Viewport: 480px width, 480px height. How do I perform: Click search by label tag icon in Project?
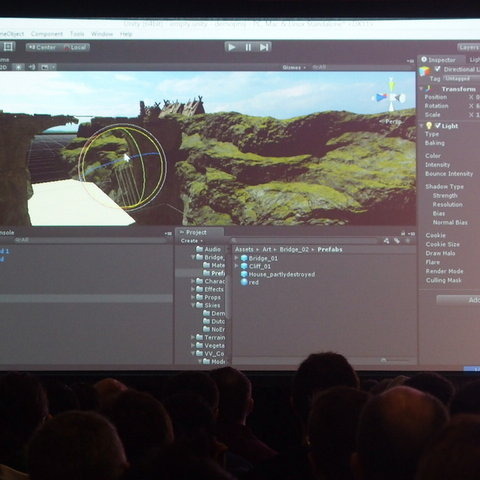tap(397, 241)
